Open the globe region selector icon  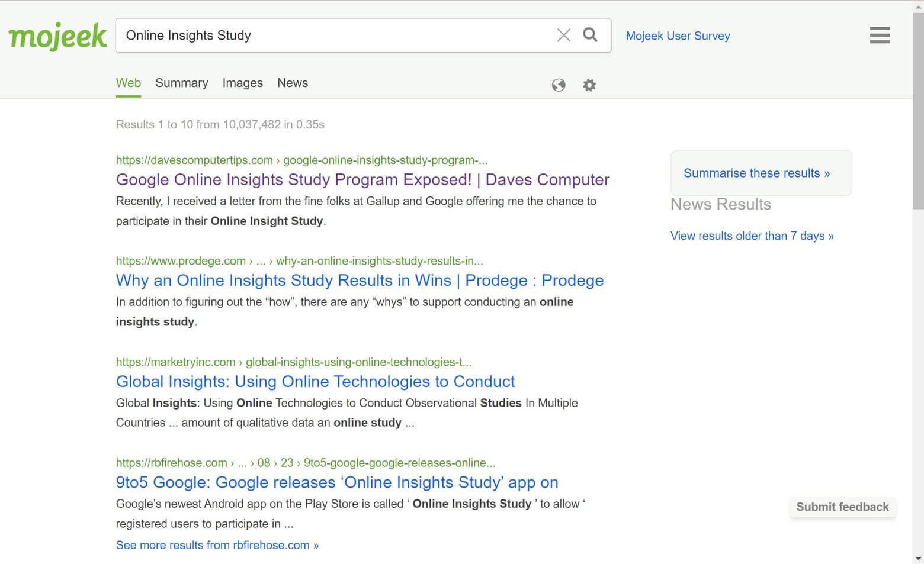pyautogui.click(x=559, y=85)
